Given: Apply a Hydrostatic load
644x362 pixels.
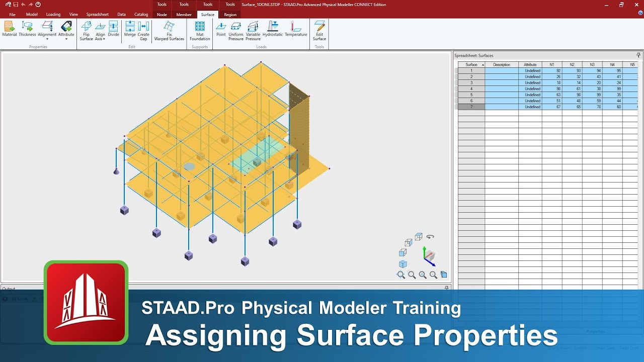Looking at the screenshot, I should point(273,30).
